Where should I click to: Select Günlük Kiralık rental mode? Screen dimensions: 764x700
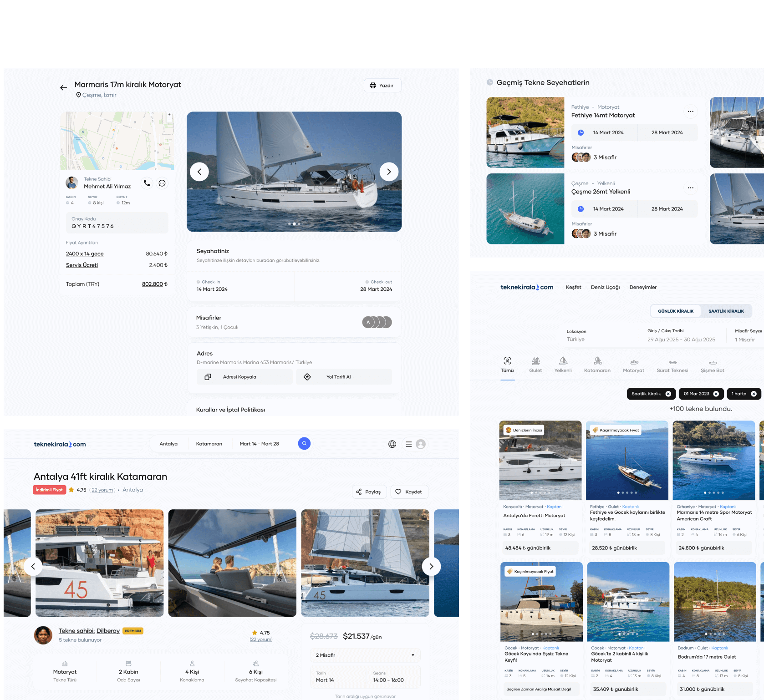point(676,311)
